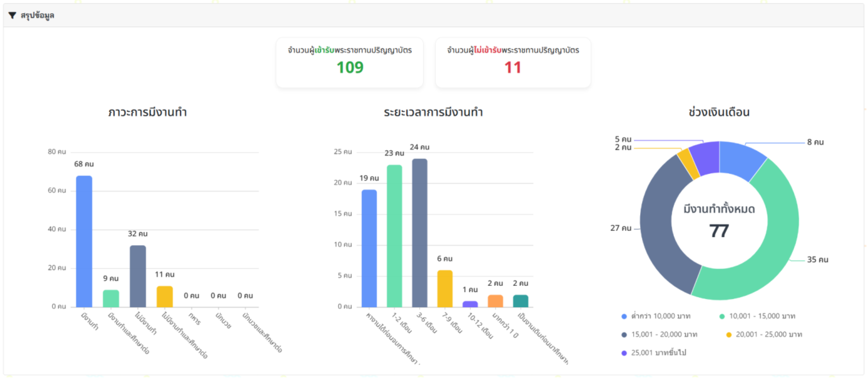Click the slate 32 คน bar

click(x=138, y=276)
